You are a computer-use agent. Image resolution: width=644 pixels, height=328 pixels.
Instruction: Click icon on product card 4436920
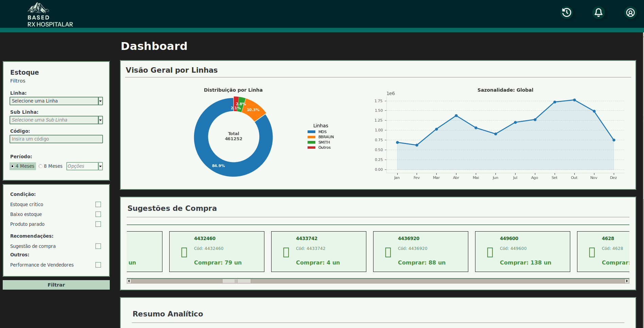(x=388, y=252)
